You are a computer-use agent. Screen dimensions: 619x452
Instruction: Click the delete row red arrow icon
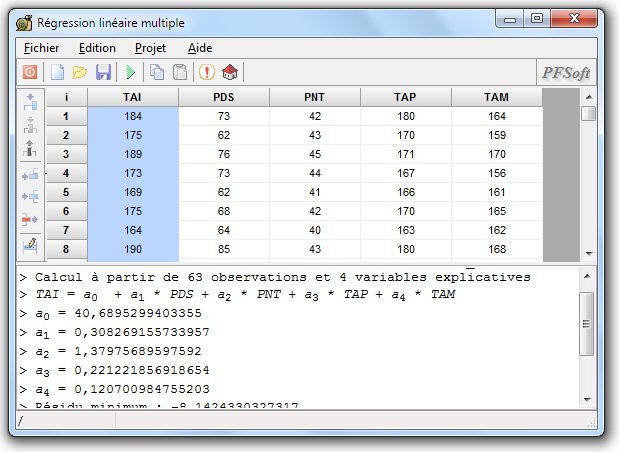click(x=29, y=220)
